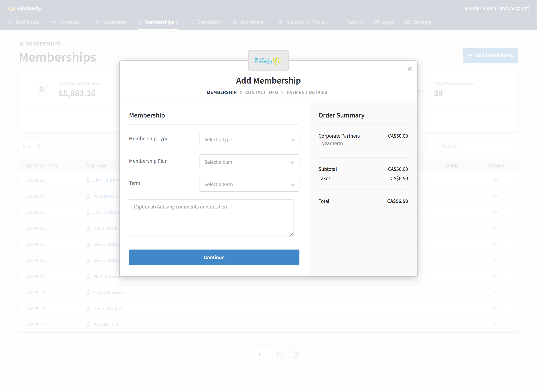The width and height of the screenshot is (537, 392).
Task: Click the Solicitation Tools icon
Action: [x=281, y=22]
